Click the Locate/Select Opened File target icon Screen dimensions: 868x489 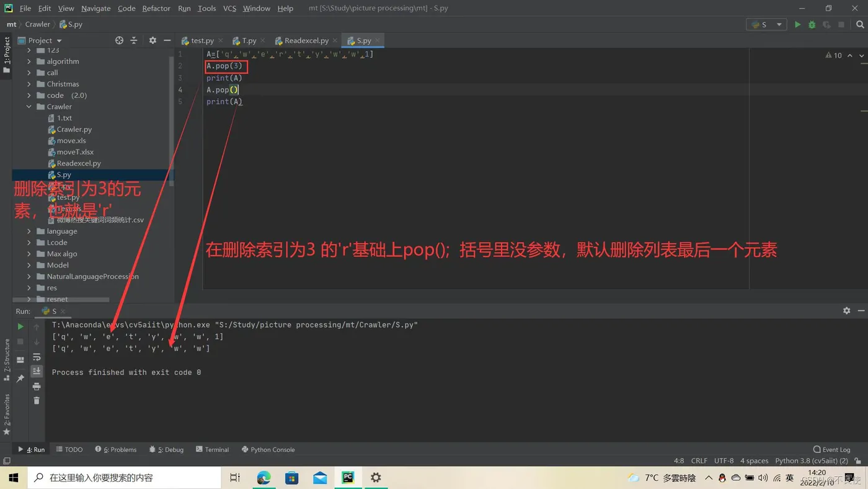click(119, 40)
